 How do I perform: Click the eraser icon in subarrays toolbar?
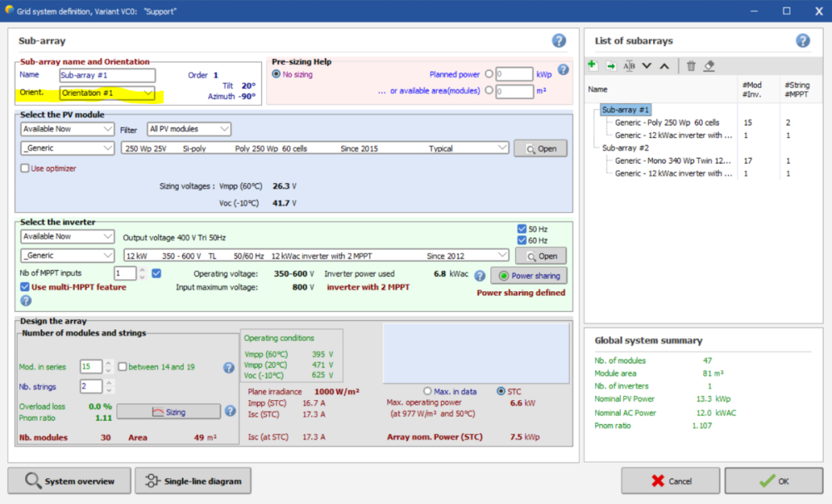(x=709, y=66)
